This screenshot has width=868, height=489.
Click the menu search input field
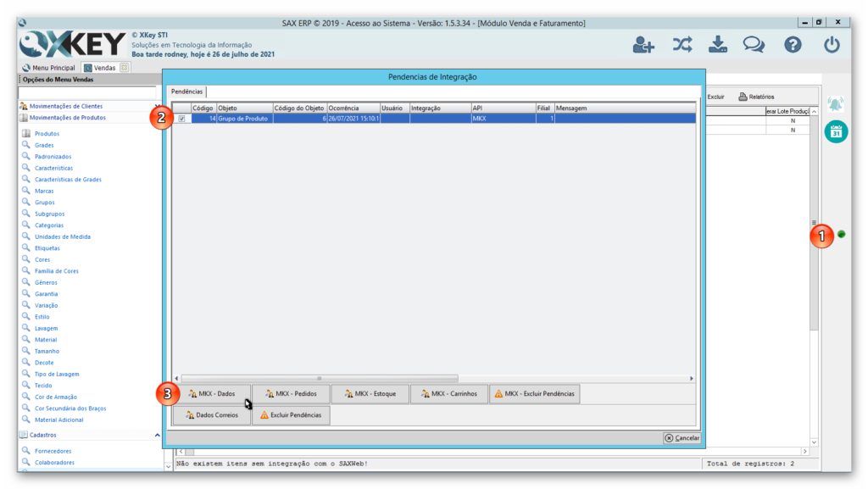pos(87,92)
